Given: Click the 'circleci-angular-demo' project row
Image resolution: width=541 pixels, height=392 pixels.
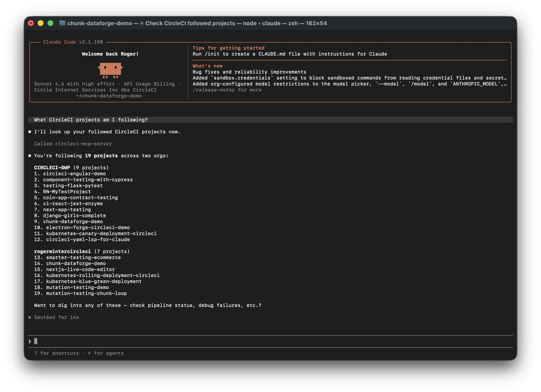Looking at the screenshot, I should (70, 174).
